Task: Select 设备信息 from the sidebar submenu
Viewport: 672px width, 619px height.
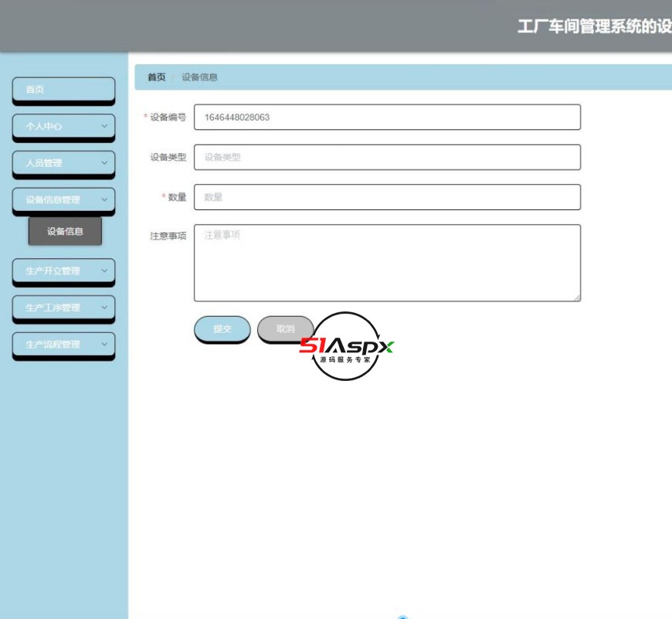Action: pos(66,230)
